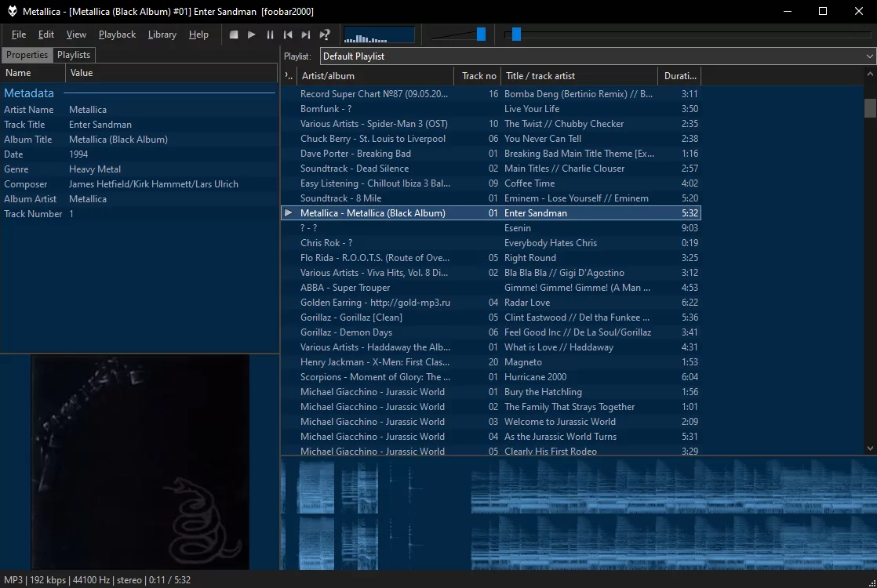Select the 'Live Your Life' track
Screen dimensions: 877x588
(x=491, y=109)
